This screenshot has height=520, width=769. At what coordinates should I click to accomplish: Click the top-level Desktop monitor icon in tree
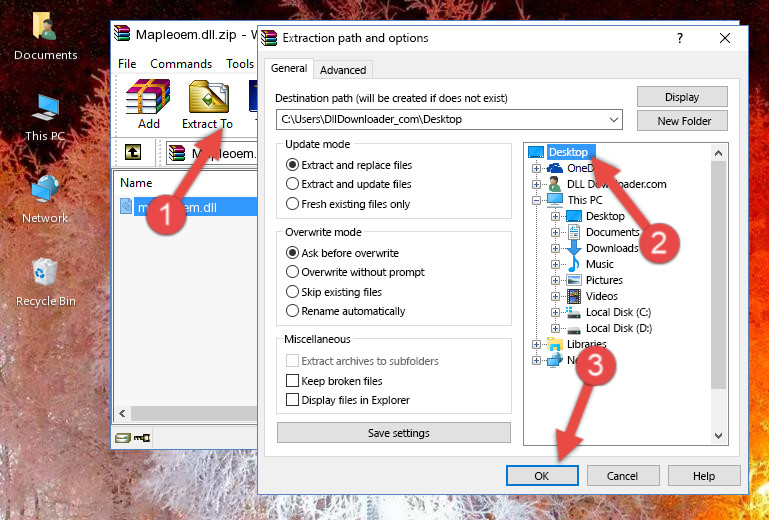[x=536, y=152]
